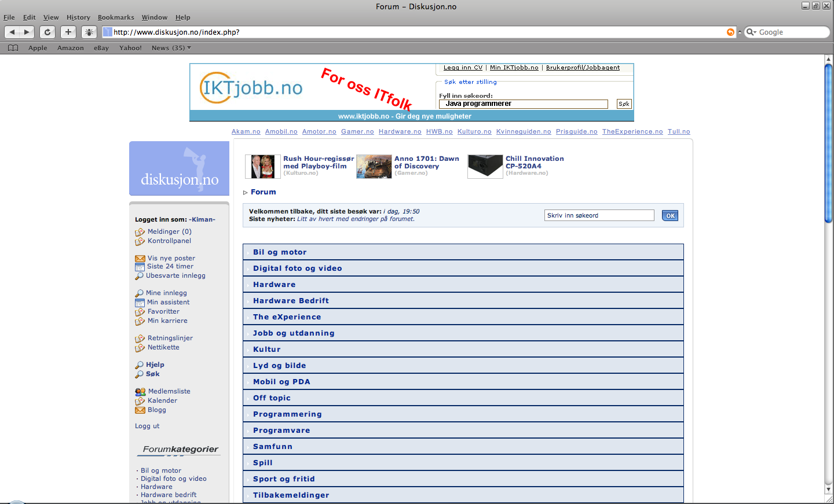Click the calendar icon beside Siste 24 timer
Image resolution: width=834 pixels, height=504 pixels.
[x=140, y=267]
